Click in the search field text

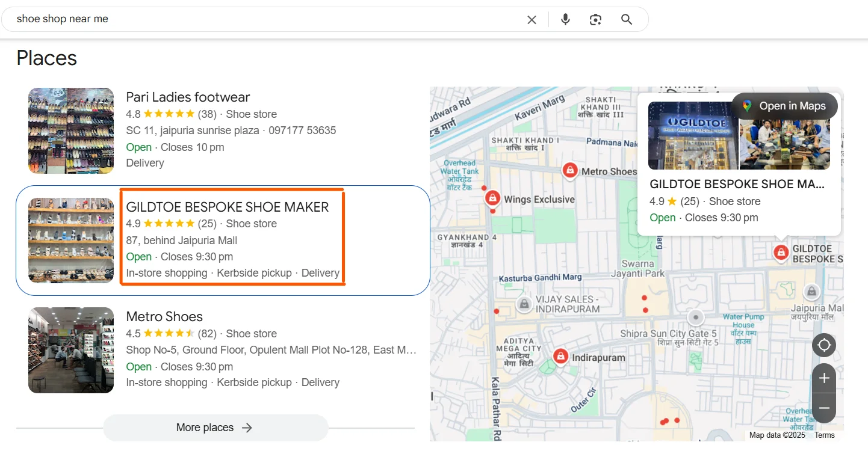tap(63, 19)
